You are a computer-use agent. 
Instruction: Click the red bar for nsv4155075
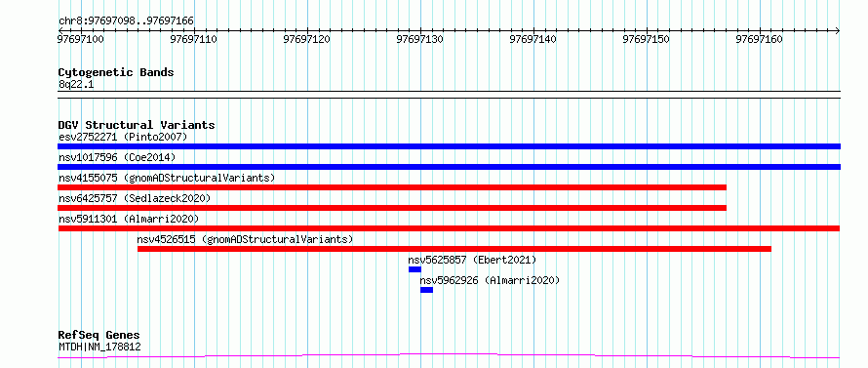tap(392, 187)
